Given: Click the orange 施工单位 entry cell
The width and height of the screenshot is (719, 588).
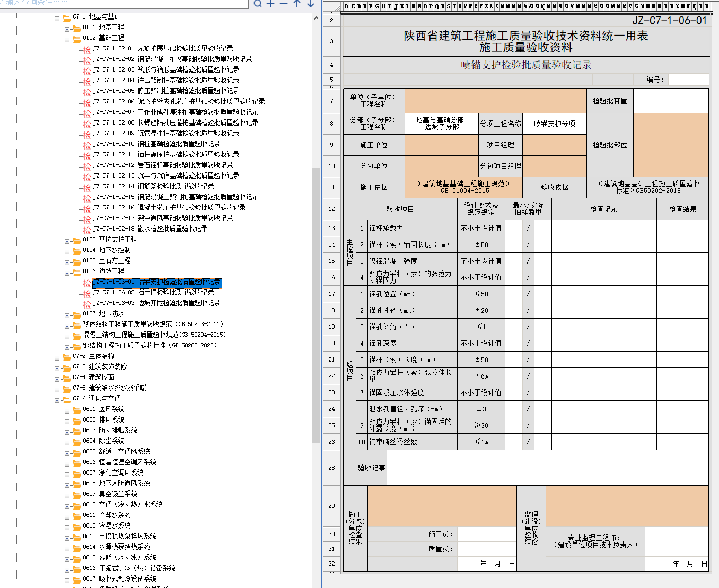Looking at the screenshot, I should coord(441,145).
